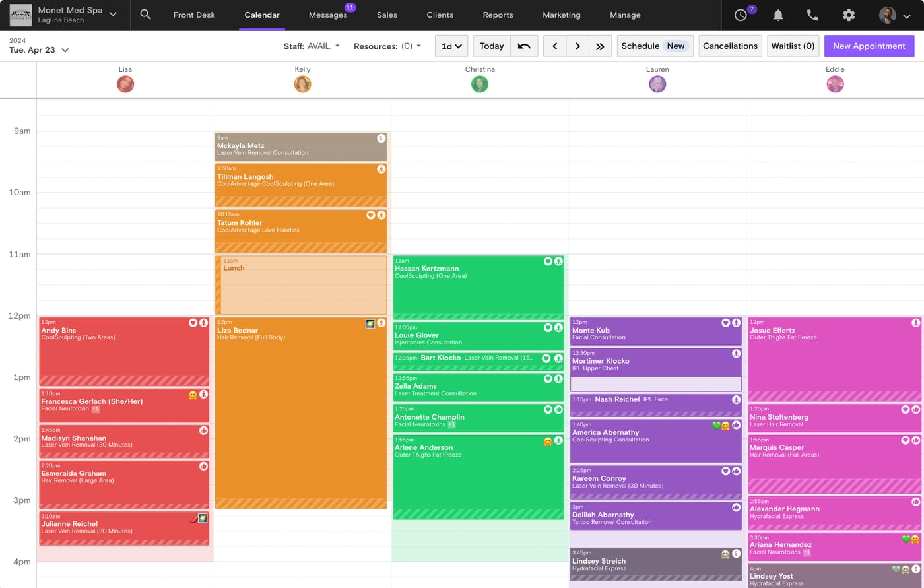The width and height of the screenshot is (924, 588).
Task: Open the Clients tab
Action: point(440,15)
